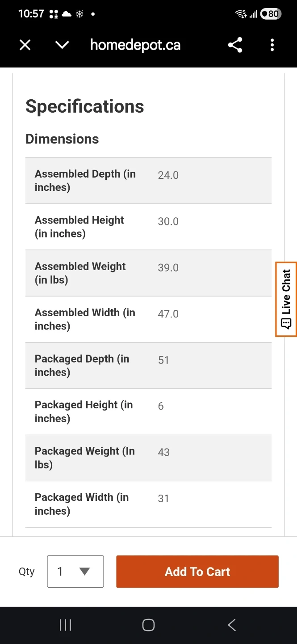Tap the Android back arrow icon
The height and width of the screenshot is (644, 297).
click(231, 625)
